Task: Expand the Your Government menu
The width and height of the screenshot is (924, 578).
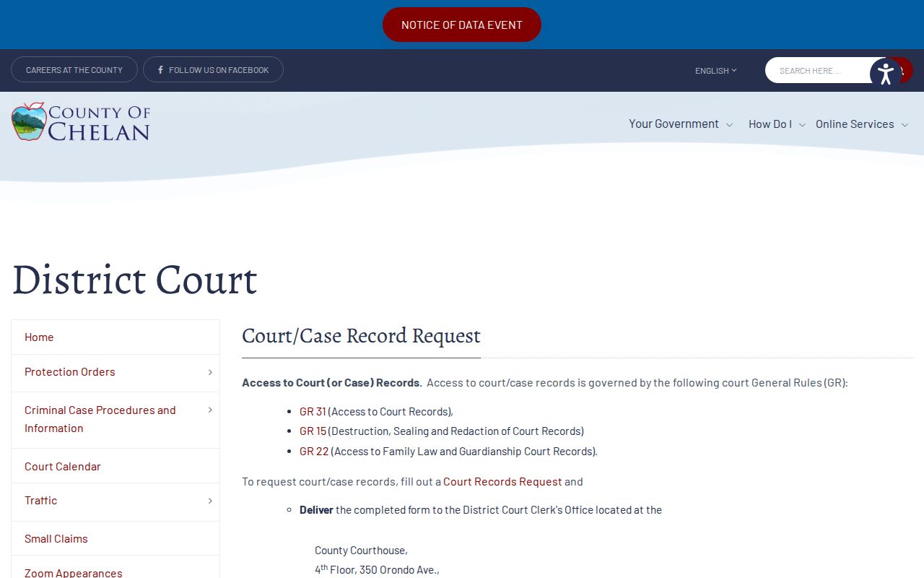Action: click(x=681, y=124)
